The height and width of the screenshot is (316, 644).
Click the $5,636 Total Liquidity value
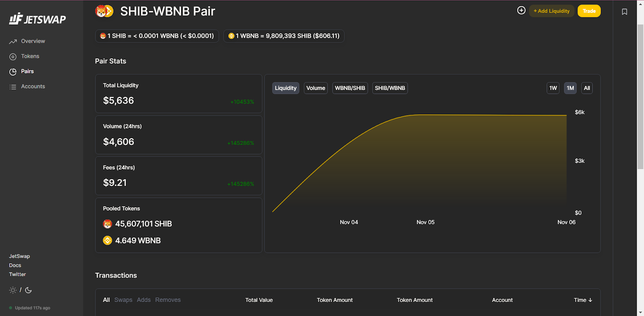(x=118, y=101)
